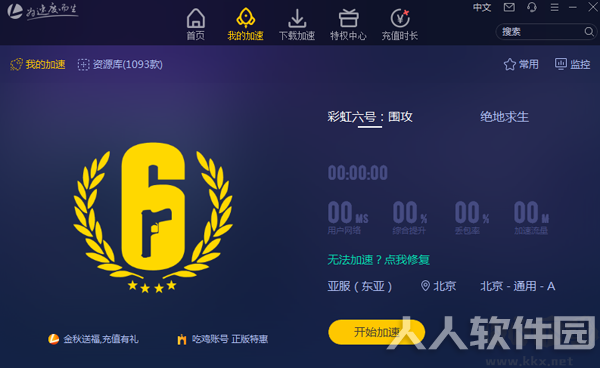Viewport: 600px width, 368px height.
Task: Change the 北京 location setting
Action: (439, 286)
